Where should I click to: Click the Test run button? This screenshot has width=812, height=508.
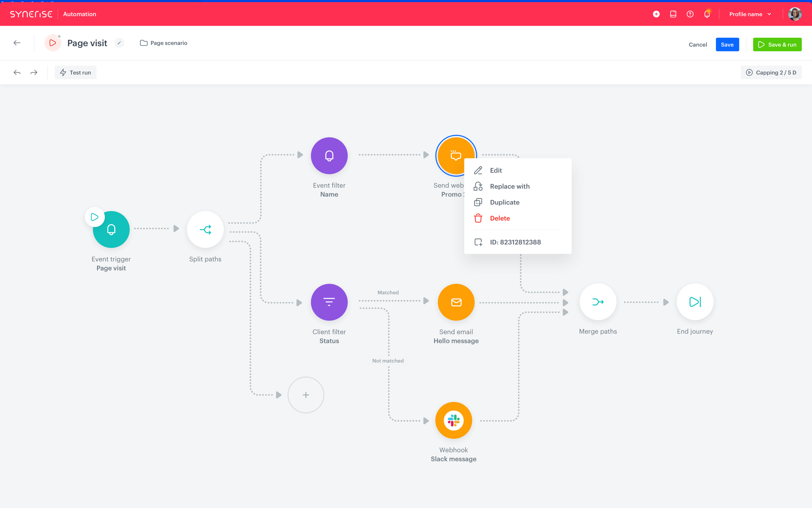click(x=75, y=73)
